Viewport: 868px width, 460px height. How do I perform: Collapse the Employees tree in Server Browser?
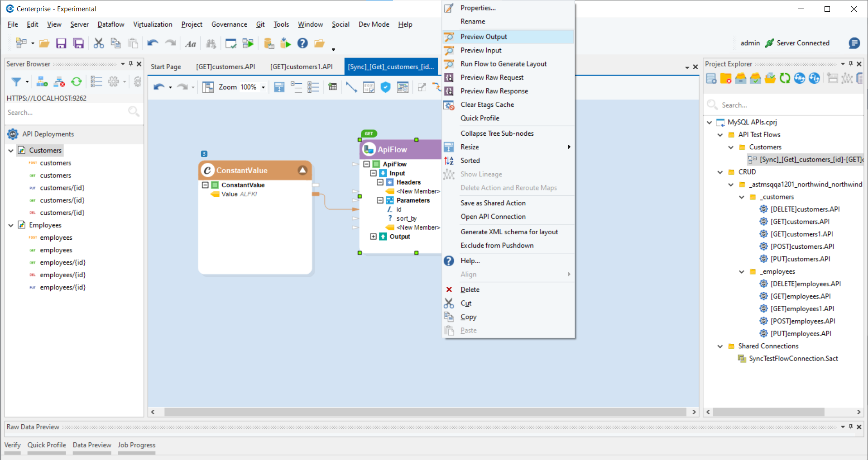11,225
